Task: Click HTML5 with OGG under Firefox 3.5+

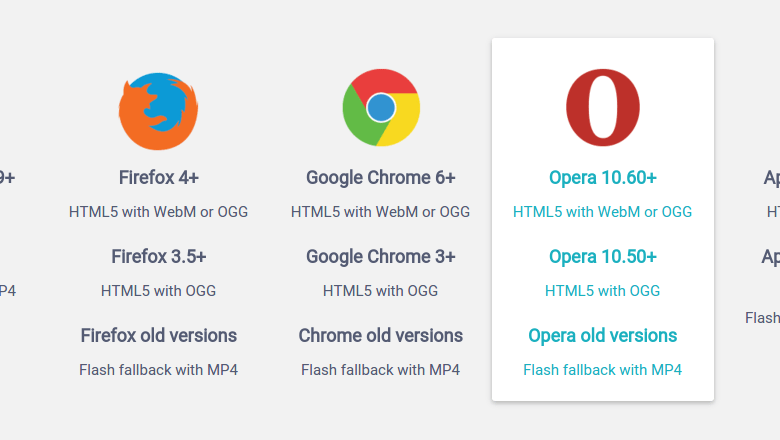Action: click(159, 291)
